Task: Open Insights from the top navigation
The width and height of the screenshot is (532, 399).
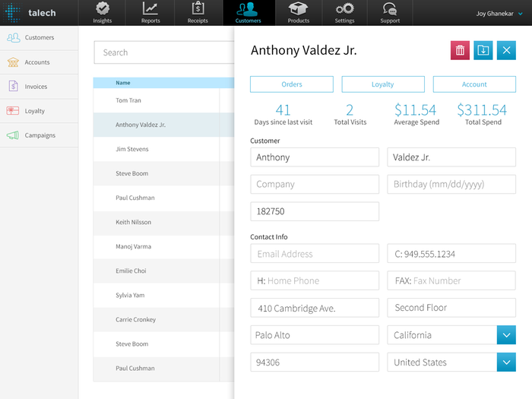Action: pyautogui.click(x=103, y=13)
